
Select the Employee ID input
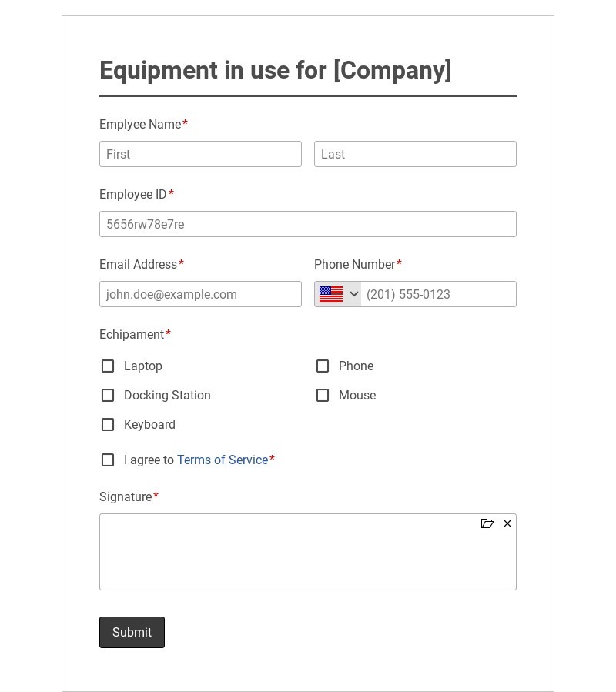308,224
